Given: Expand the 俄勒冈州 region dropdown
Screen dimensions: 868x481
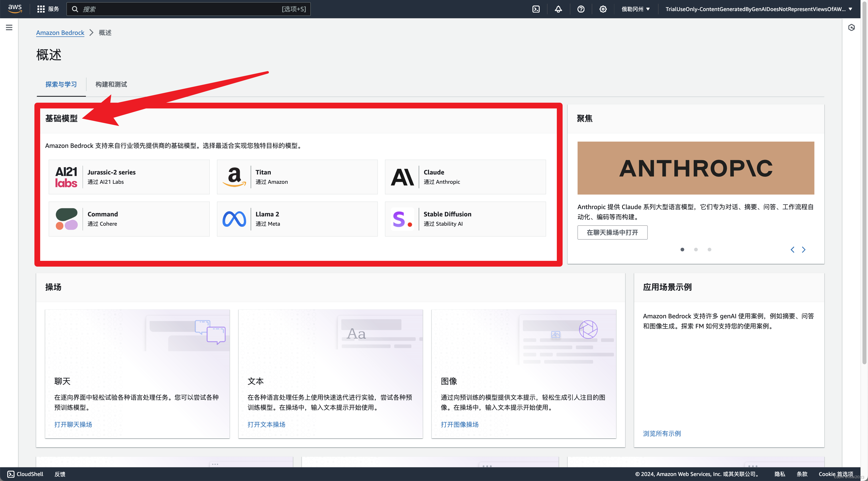Looking at the screenshot, I should [x=635, y=9].
